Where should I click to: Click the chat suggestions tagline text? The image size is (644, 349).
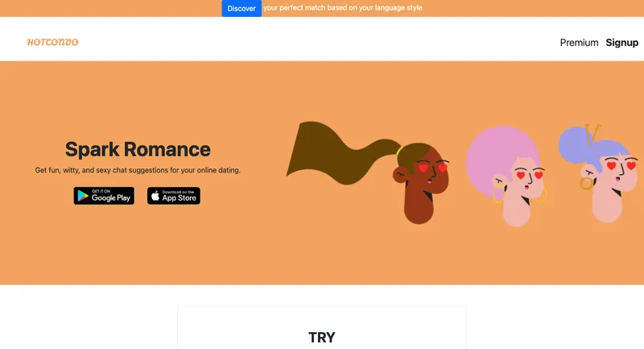[138, 170]
